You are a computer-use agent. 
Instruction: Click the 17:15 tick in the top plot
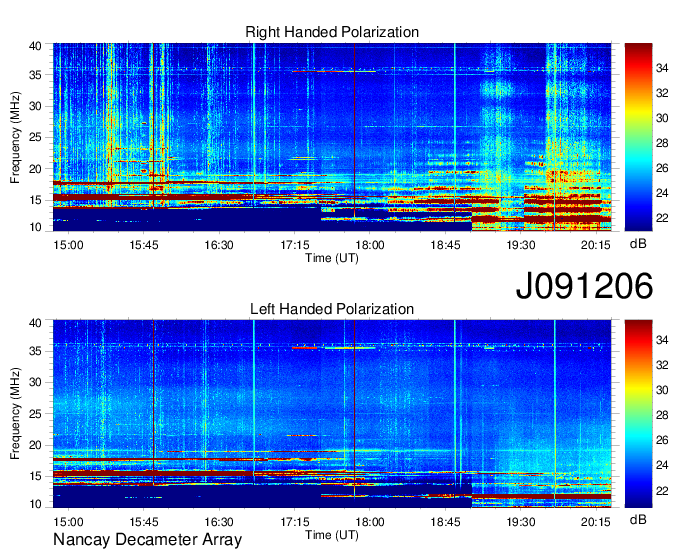click(x=294, y=245)
